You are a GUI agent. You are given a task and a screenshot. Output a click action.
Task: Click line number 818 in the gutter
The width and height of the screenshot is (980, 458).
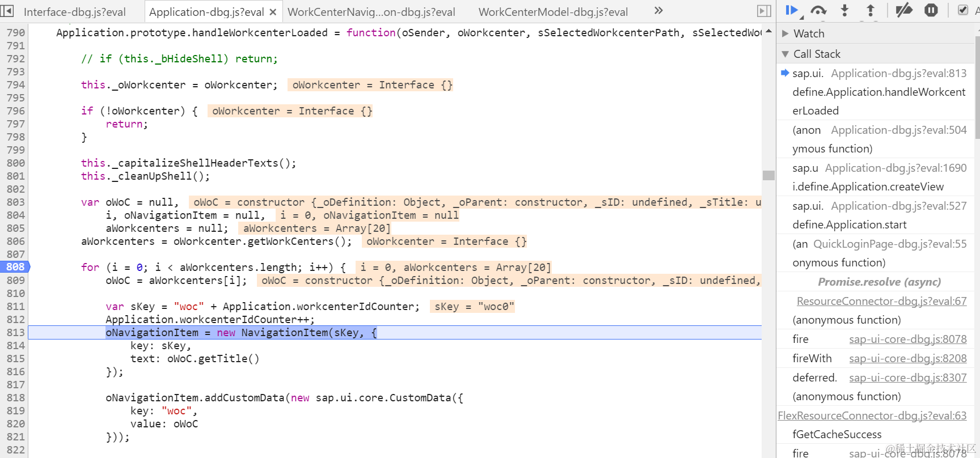tap(15, 398)
